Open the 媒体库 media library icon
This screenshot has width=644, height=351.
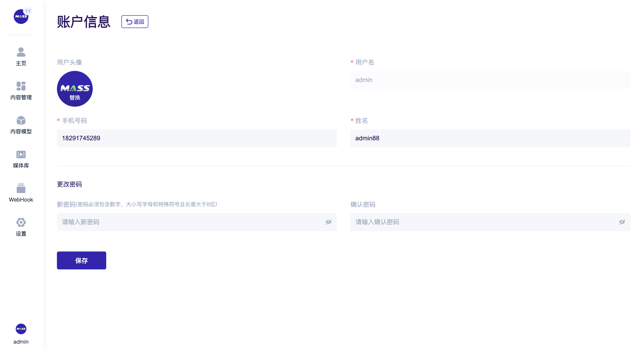[21, 154]
